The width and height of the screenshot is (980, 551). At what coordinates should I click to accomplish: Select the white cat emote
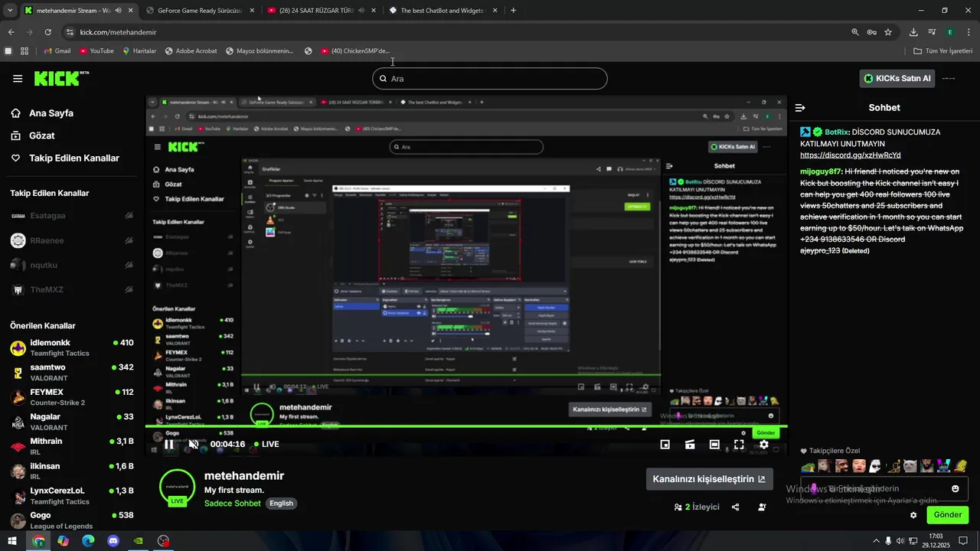[910, 466]
